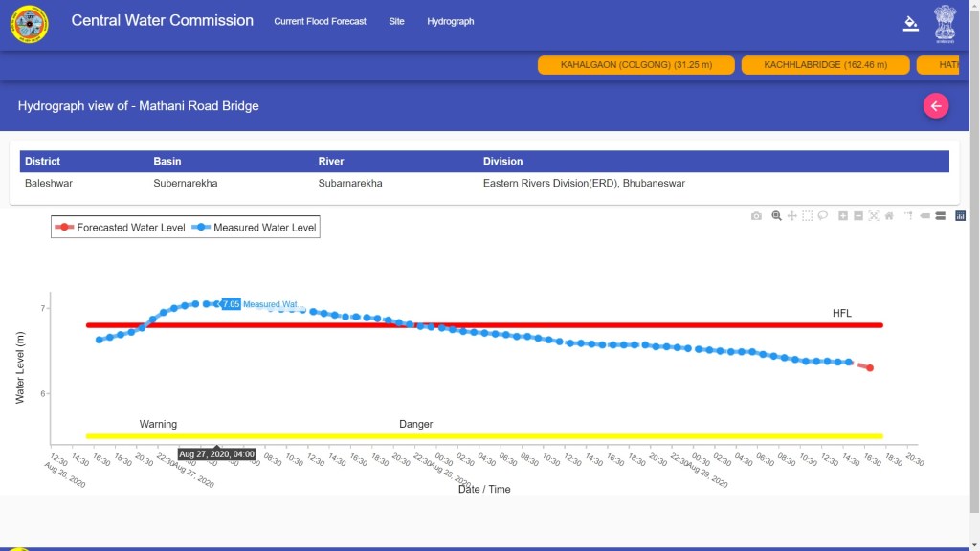Zoom in with the plus icon

(843, 216)
